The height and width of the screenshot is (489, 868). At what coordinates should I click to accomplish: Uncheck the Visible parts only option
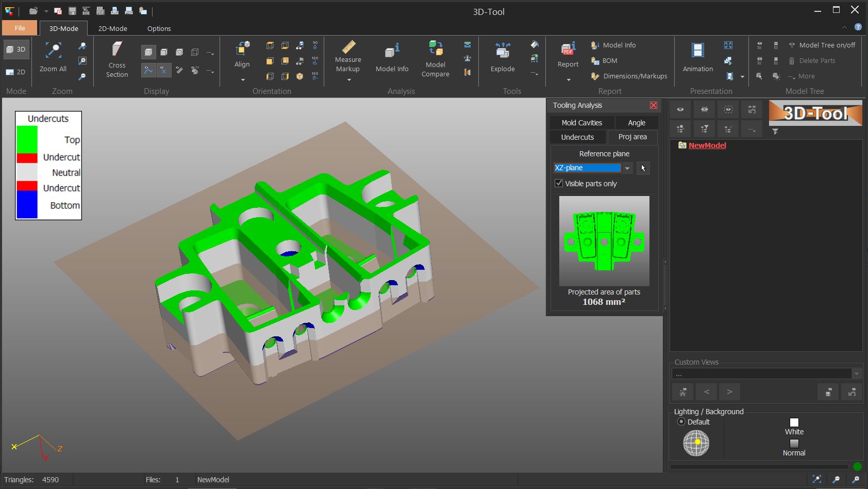559,183
